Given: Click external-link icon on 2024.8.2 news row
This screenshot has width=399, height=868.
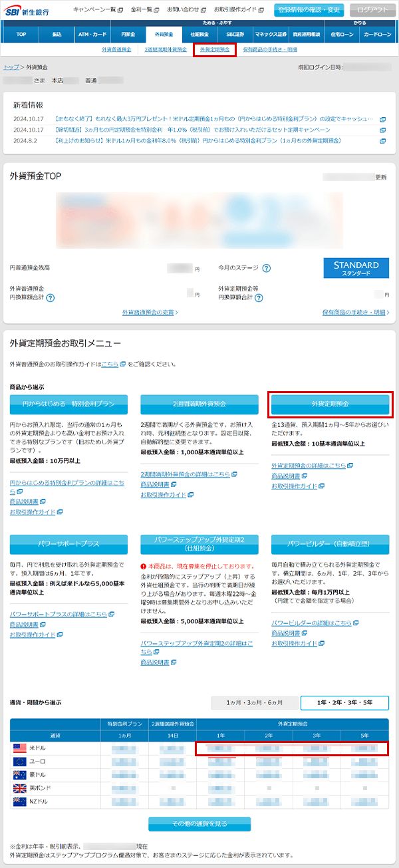Looking at the screenshot, I should [383, 141].
